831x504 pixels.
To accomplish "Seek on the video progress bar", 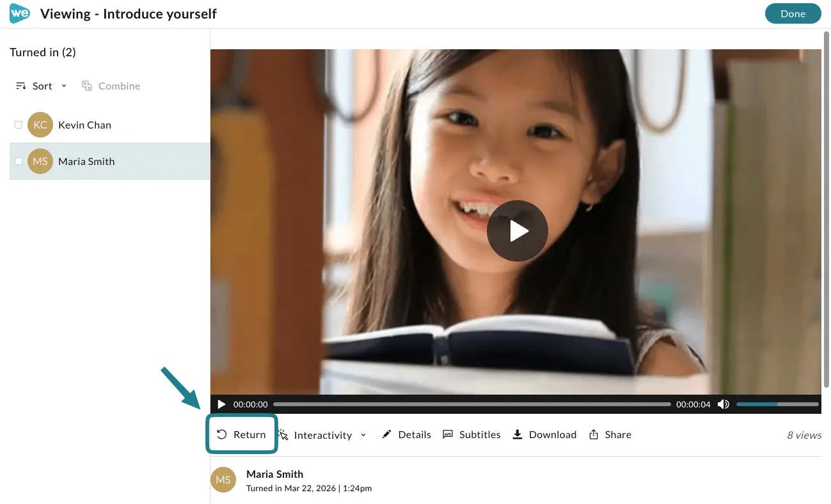I will tap(472, 404).
